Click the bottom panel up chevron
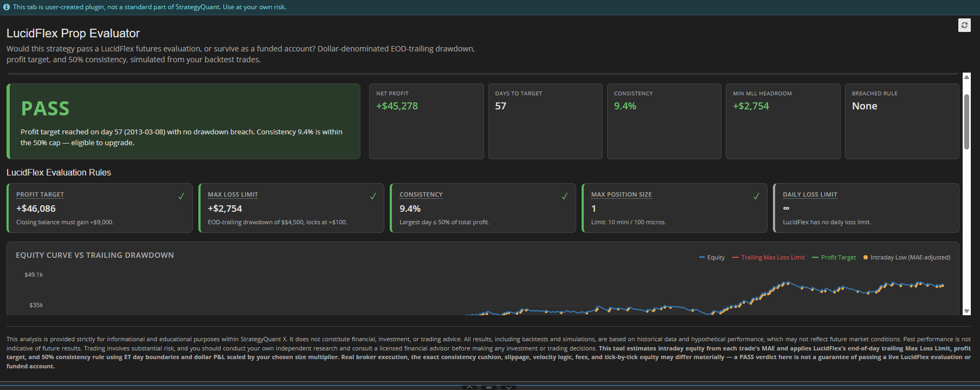 (469, 387)
